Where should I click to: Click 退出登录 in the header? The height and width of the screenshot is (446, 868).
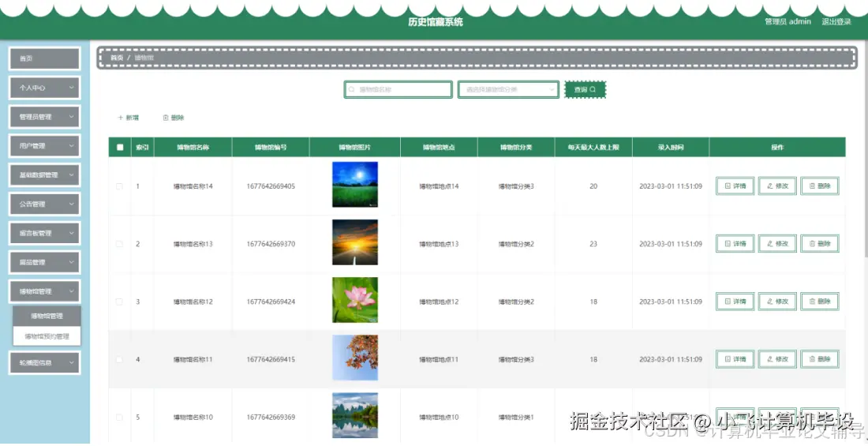(x=836, y=21)
